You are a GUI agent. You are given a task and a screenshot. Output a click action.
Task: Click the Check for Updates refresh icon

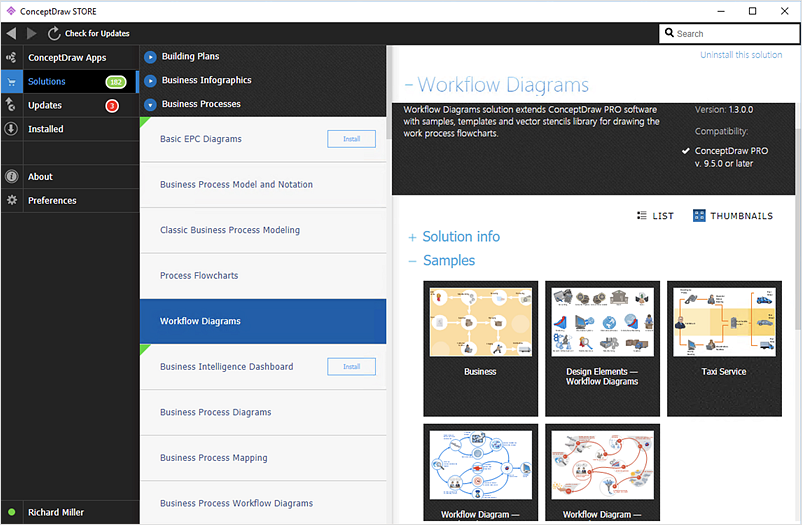54,33
